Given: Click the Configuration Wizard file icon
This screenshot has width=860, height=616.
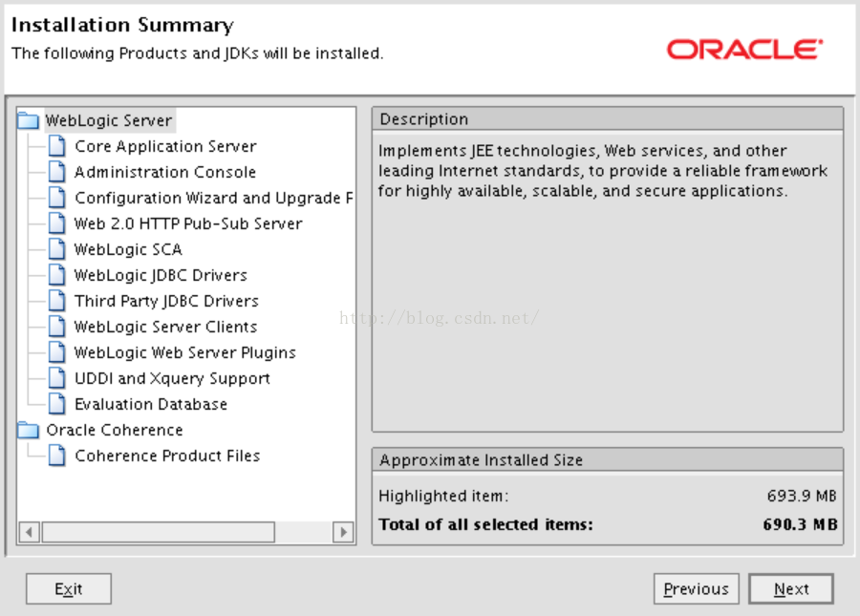Looking at the screenshot, I should [x=57, y=198].
